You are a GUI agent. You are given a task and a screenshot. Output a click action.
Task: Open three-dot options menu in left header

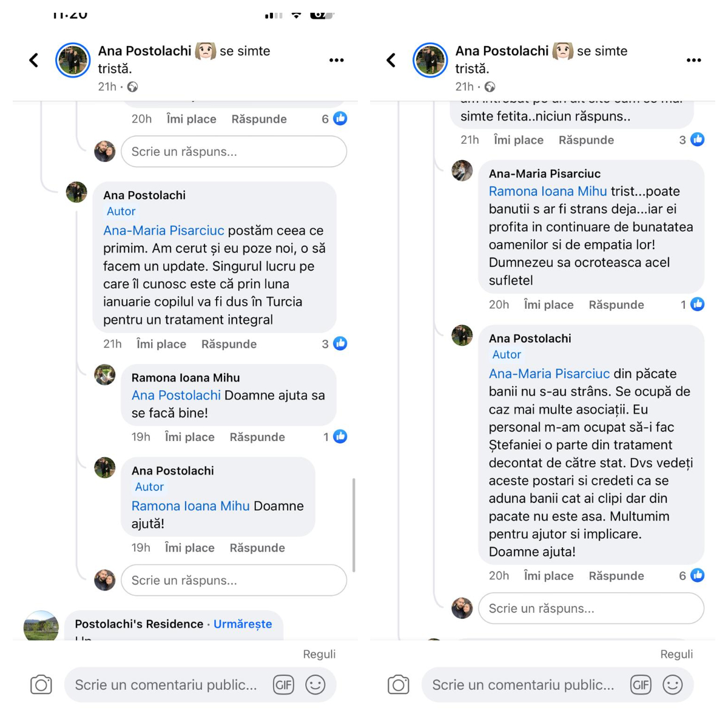337,60
